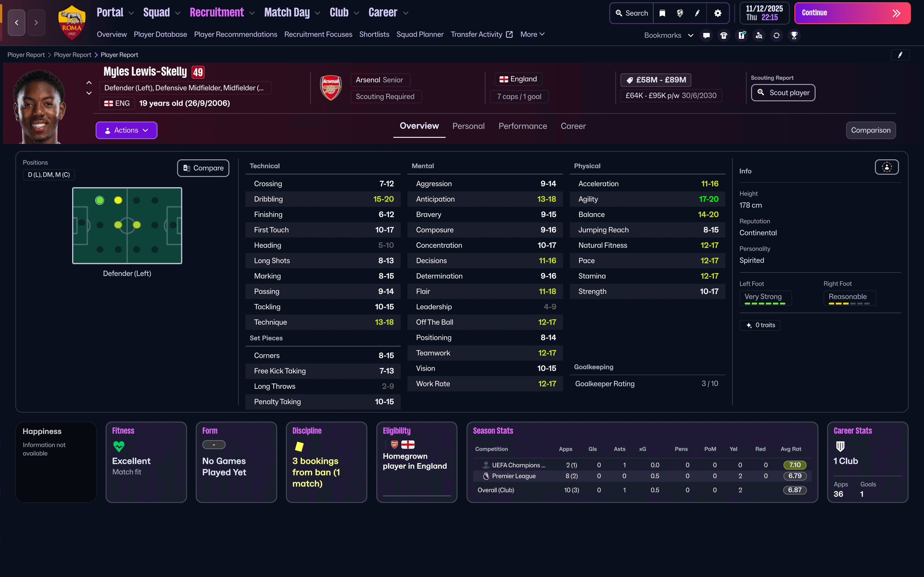924x577 pixels.
Task: Open the shirt kit shortcut icon
Action: pos(723,35)
